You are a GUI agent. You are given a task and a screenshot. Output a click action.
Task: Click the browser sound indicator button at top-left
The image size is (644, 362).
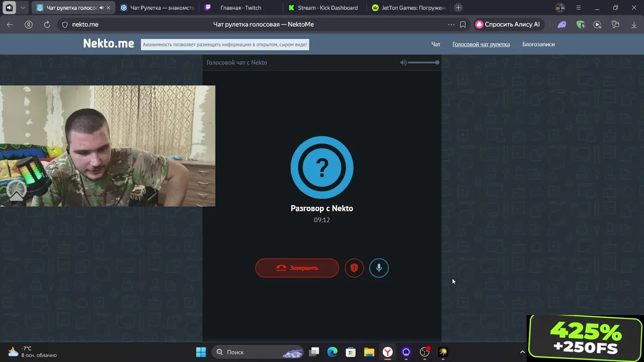tap(9, 8)
